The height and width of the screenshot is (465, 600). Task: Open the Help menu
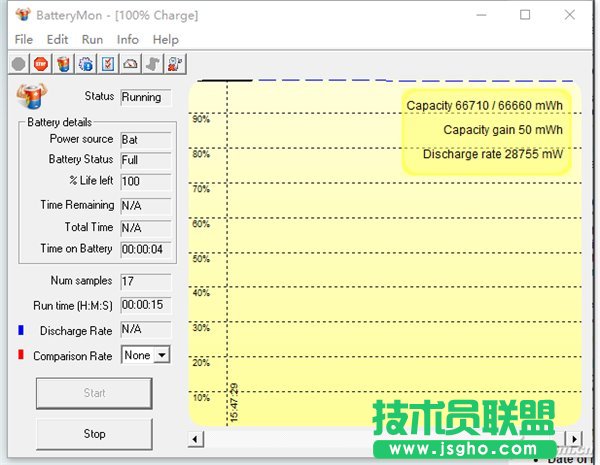tap(165, 39)
